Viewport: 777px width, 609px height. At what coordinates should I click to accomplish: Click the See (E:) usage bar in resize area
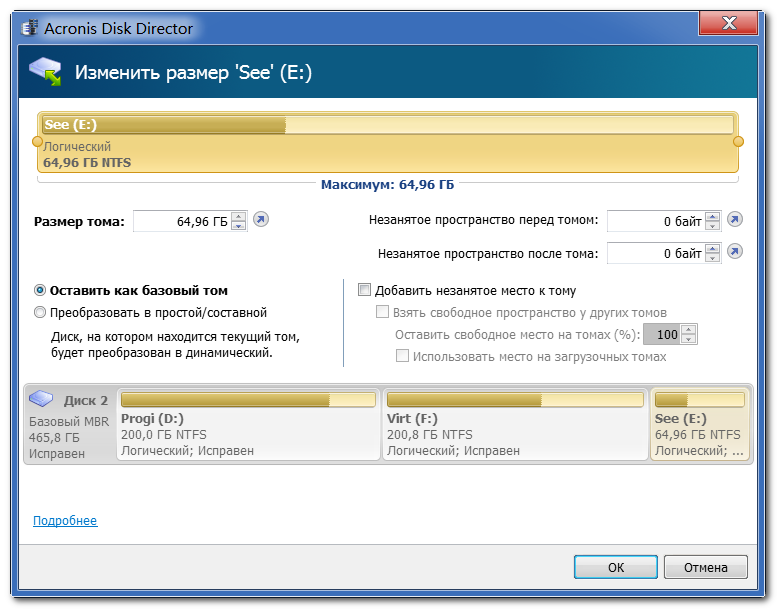click(x=388, y=125)
